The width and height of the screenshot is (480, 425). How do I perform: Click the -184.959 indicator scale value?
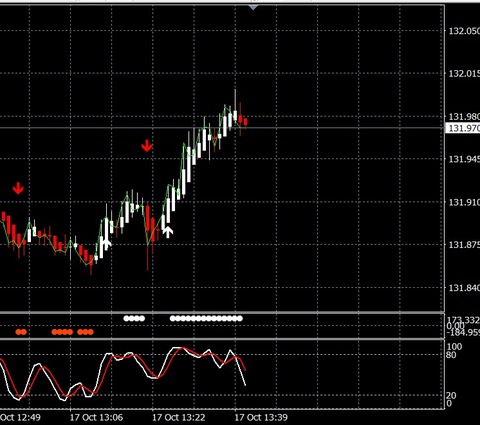[x=463, y=332]
